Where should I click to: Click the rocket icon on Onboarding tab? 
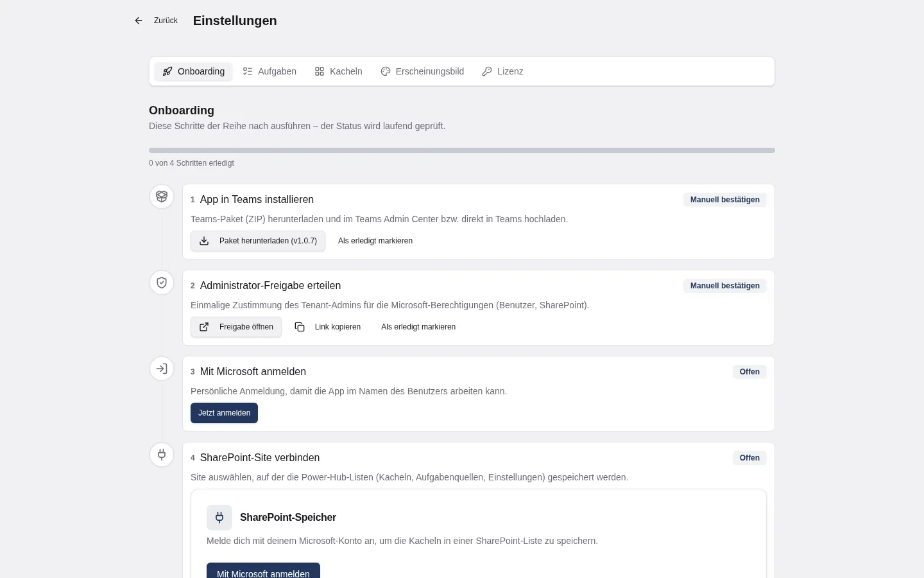pos(167,71)
